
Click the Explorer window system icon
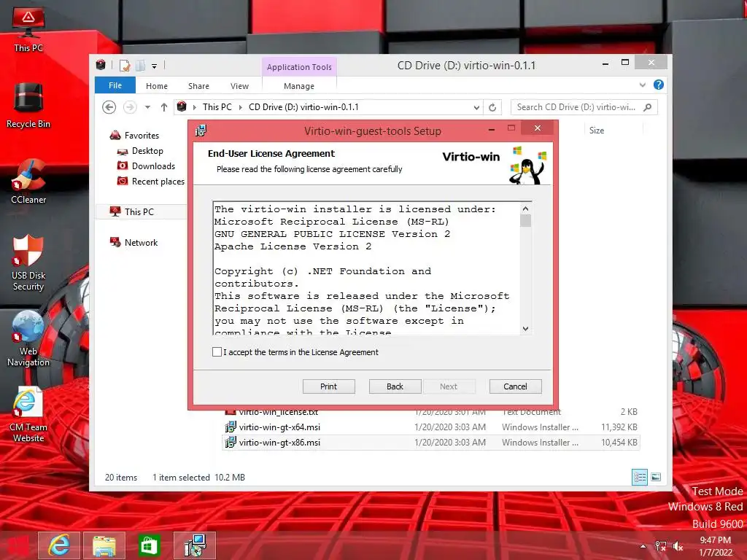tap(101, 65)
